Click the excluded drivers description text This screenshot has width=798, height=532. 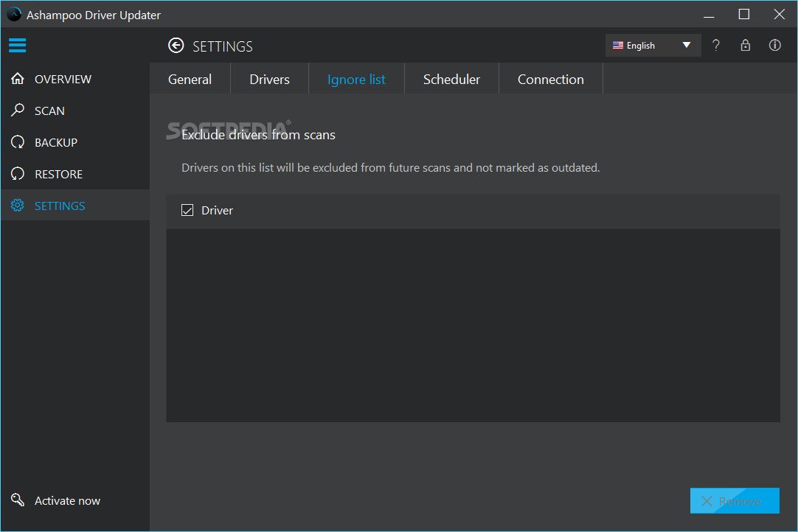(x=390, y=167)
